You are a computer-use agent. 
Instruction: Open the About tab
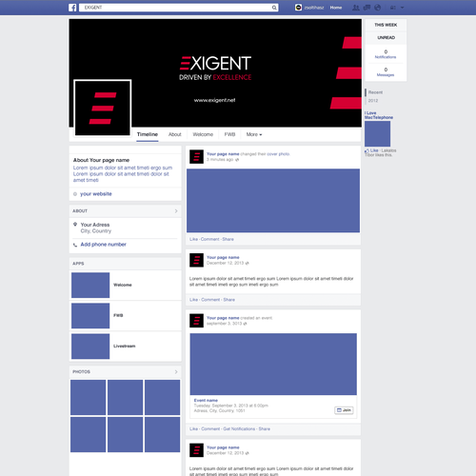coord(174,134)
